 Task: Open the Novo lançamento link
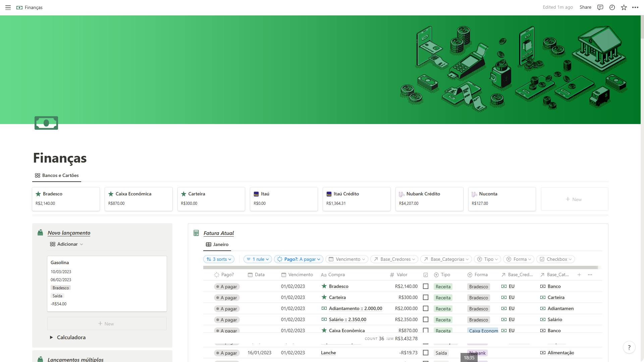[69, 233]
